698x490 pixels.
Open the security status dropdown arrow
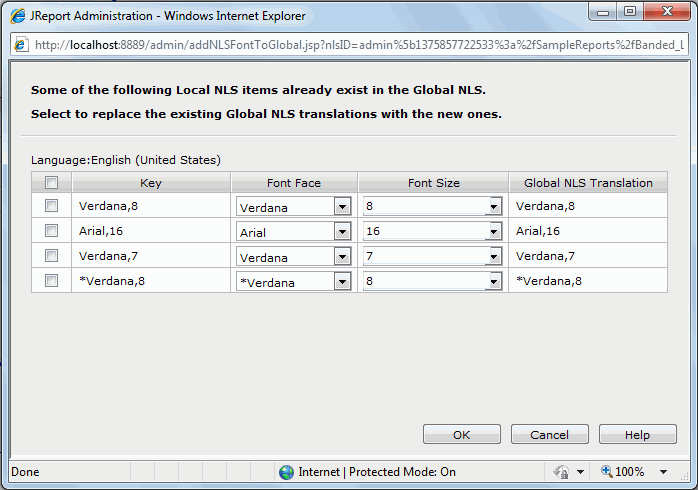[580, 472]
